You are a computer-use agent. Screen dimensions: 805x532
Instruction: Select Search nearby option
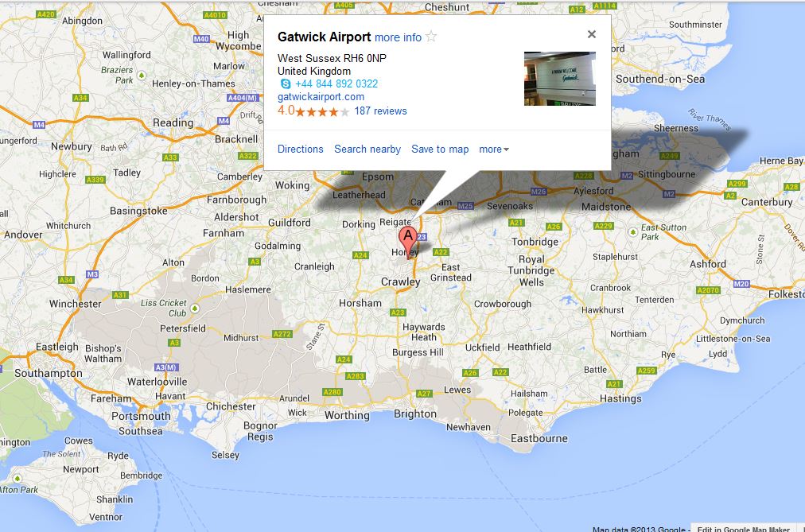(367, 150)
